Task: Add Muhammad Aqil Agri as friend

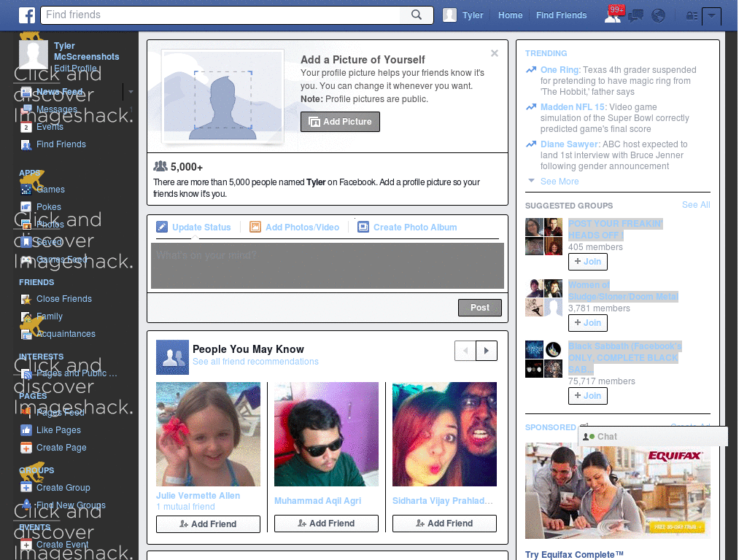Action: (x=326, y=524)
